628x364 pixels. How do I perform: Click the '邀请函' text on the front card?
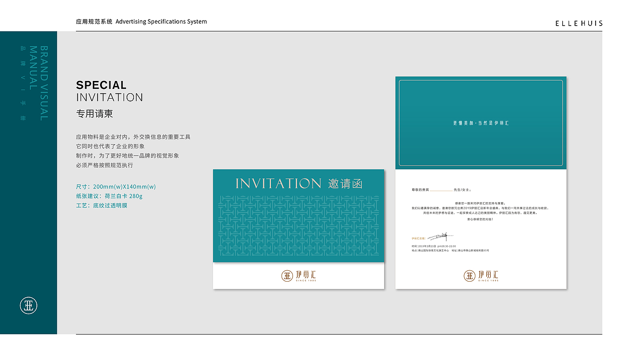[345, 184]
